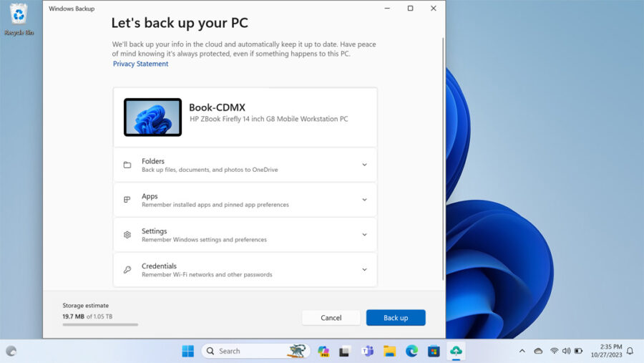Launch File Explorer from taskbar

pyautogui.click(x=389, y=351)
